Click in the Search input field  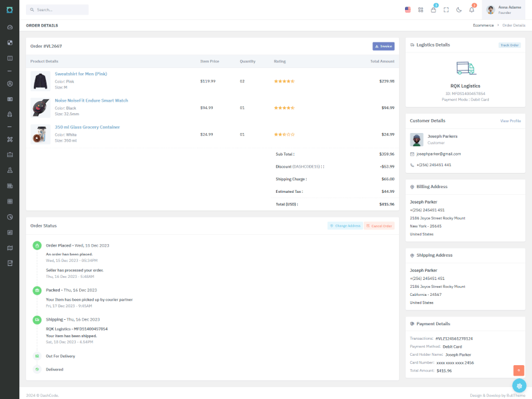pos(59,10)
